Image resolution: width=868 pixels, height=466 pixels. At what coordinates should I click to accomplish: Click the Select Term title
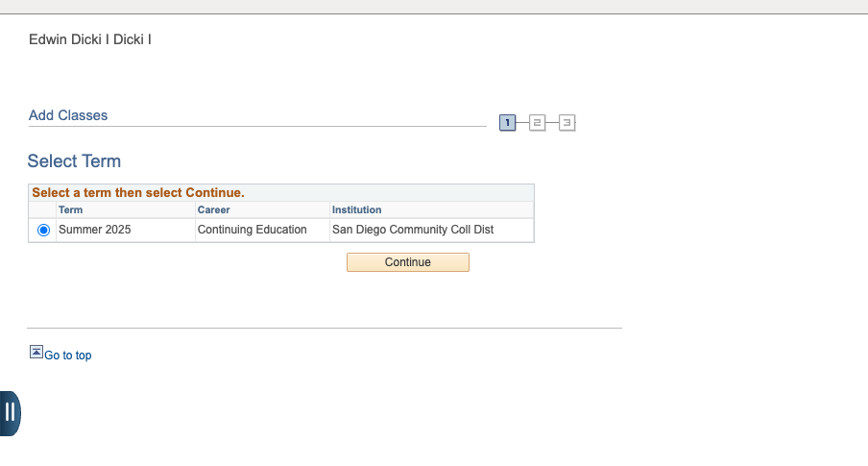pyautogui.click(x=74, y=161)
